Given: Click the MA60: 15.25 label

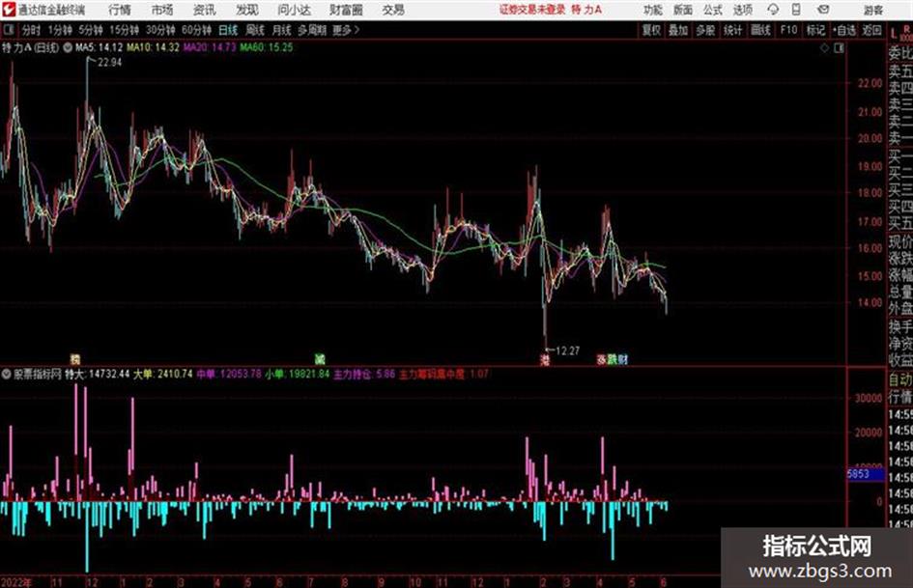Looking at the screenshot, I should 267,47.
